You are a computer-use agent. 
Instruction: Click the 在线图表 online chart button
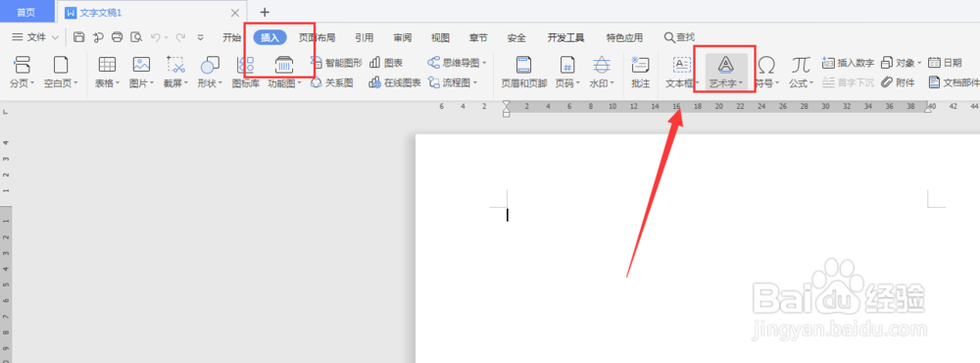tap(395, 82)
